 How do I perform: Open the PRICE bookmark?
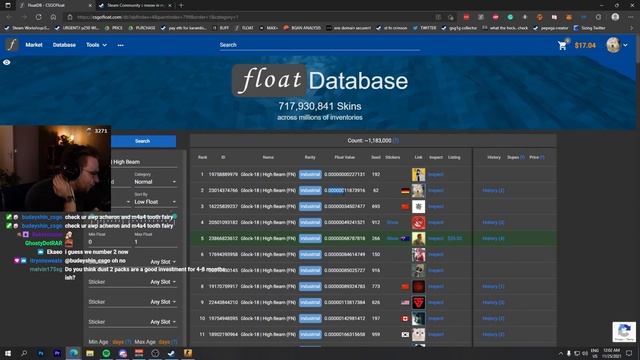[114, 28]
